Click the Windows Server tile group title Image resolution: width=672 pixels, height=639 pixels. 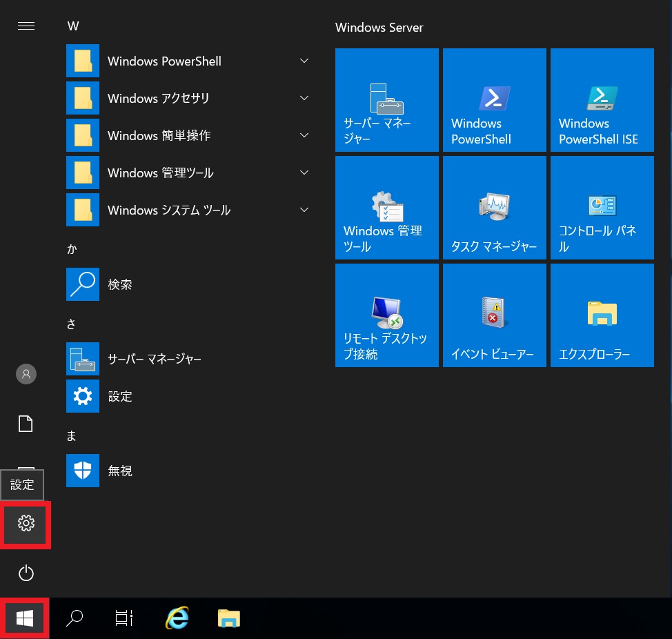tap(379, 28)
